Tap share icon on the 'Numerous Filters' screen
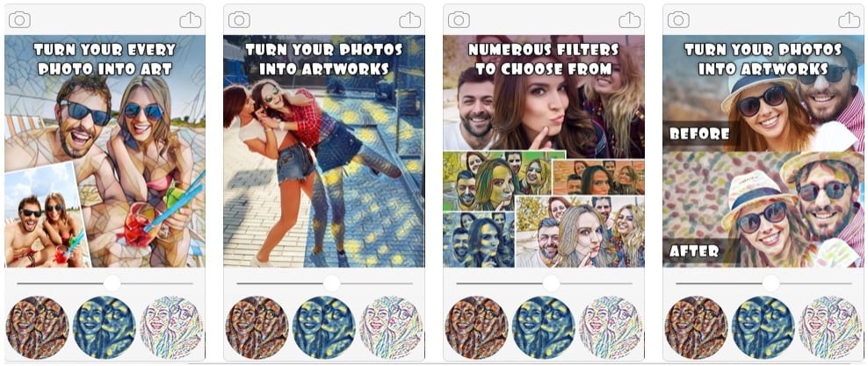The width and height of the screenshot is (868, 366). tap(629, 20)
